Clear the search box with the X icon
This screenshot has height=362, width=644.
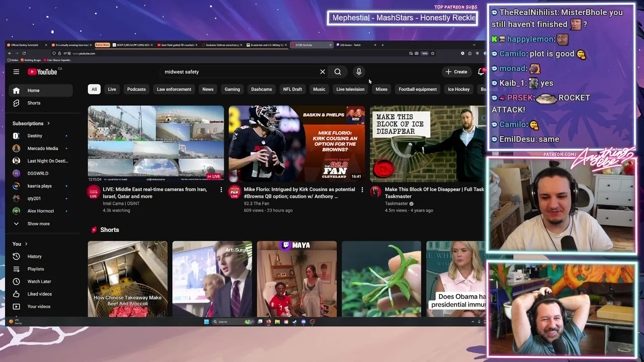pos(323,72)
